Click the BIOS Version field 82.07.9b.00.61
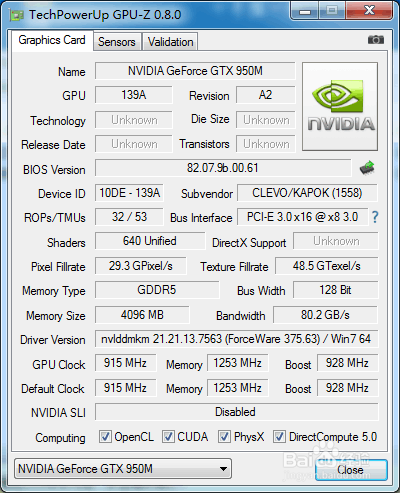 223,168
